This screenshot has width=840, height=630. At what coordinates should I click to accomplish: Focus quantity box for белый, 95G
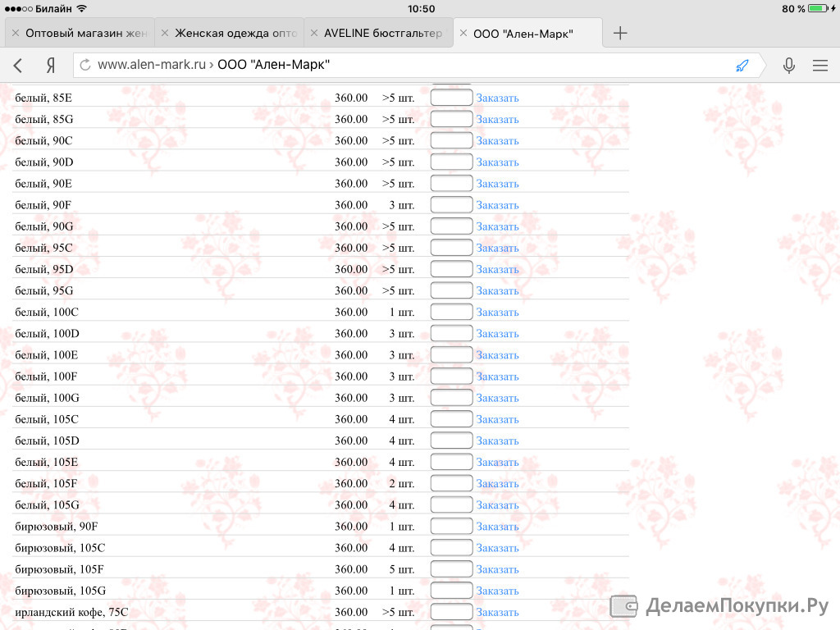click(452, 290)
